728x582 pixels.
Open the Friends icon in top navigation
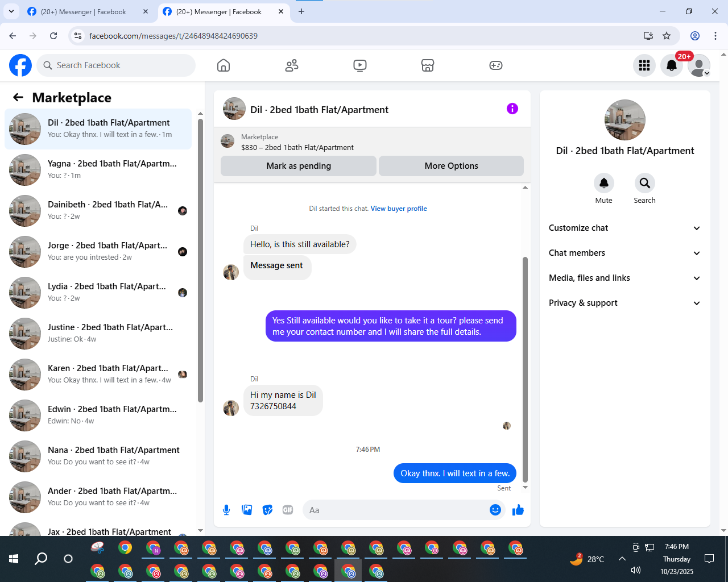[292, 65]
